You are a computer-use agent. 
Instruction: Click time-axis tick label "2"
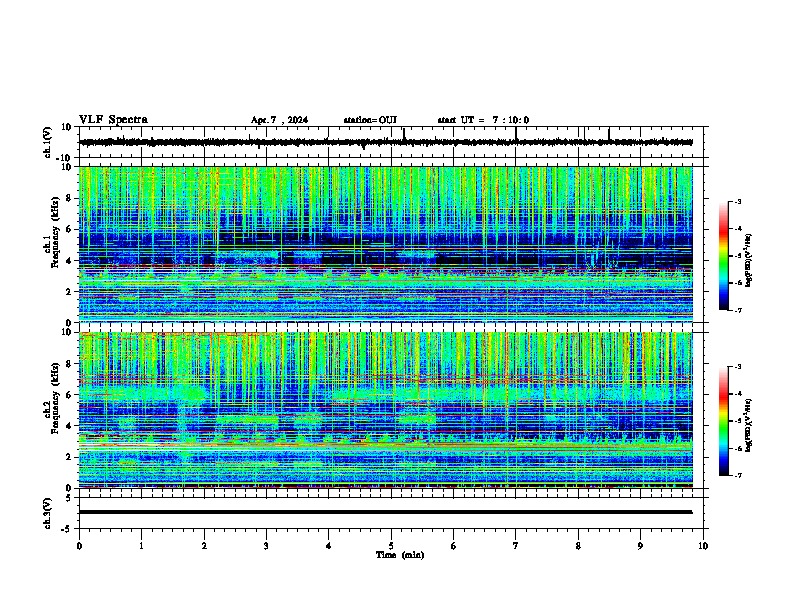204,546
